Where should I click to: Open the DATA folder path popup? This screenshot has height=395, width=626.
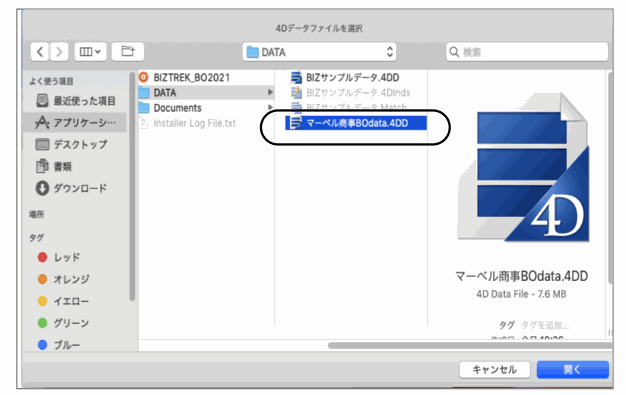tap(319, 52)
